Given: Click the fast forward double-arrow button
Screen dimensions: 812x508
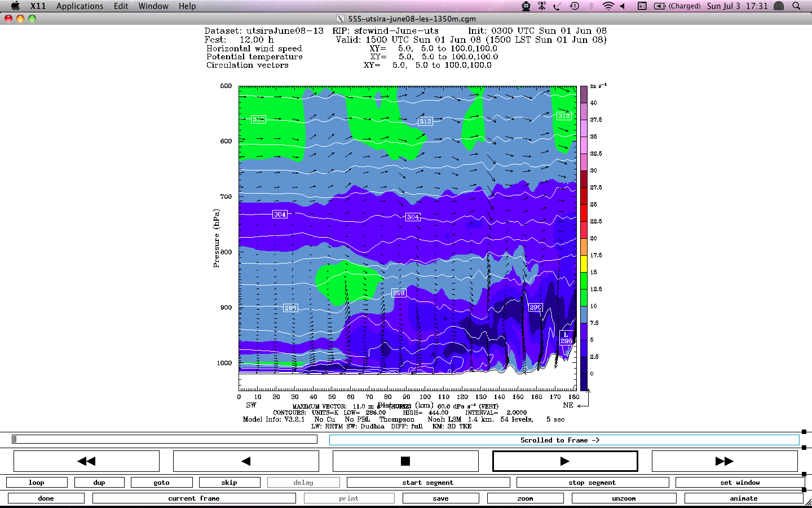Looking at the screenshot, I should click(x=724, y=461).
